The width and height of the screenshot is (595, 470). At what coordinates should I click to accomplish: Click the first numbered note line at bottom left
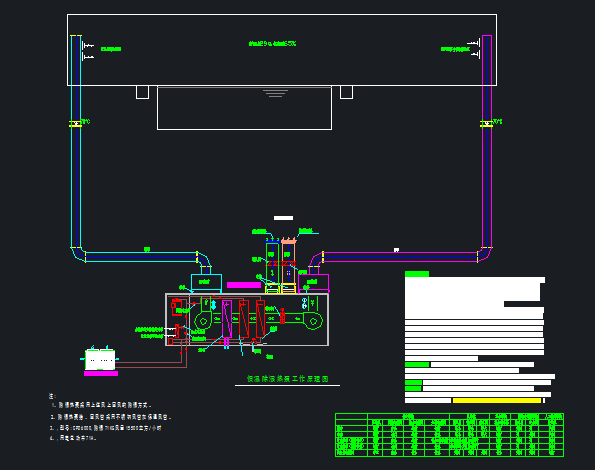pos(102,405)
